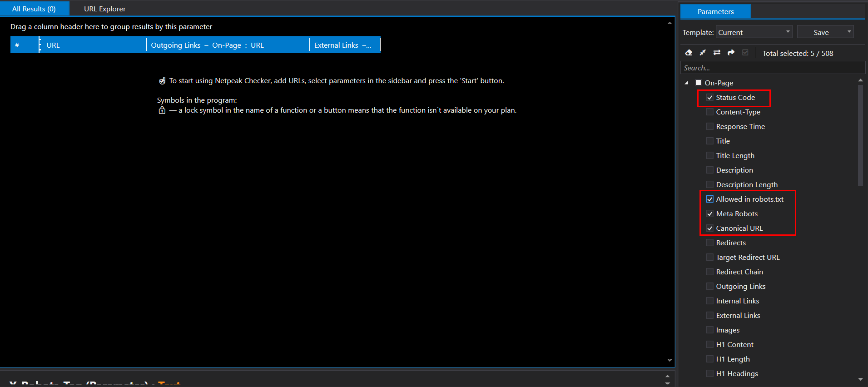Click the greyed checkmark icon in Parameters toolbar
868x387 pixels.
(745, 53)
